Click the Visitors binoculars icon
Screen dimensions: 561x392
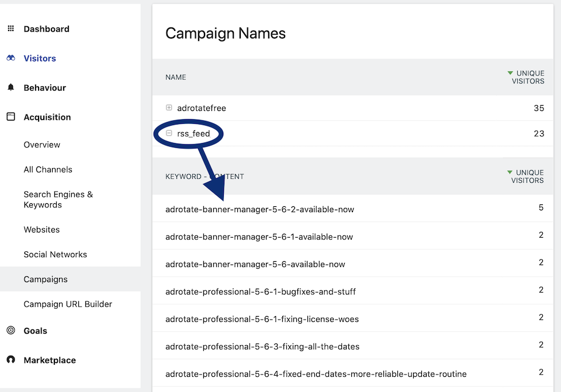coord(11,58)
